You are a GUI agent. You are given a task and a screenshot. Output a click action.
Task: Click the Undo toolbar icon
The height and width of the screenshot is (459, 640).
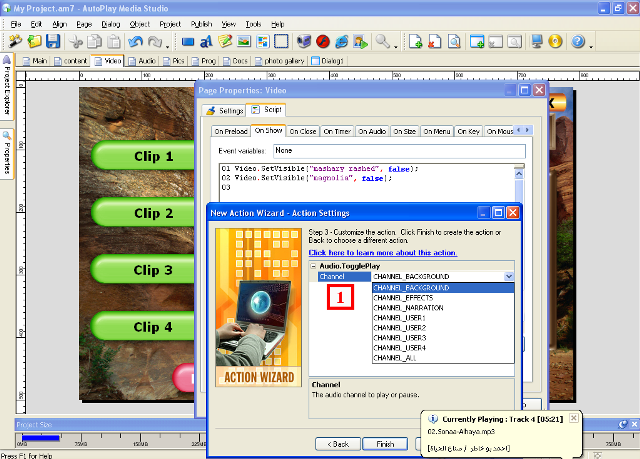coord(135,42)
